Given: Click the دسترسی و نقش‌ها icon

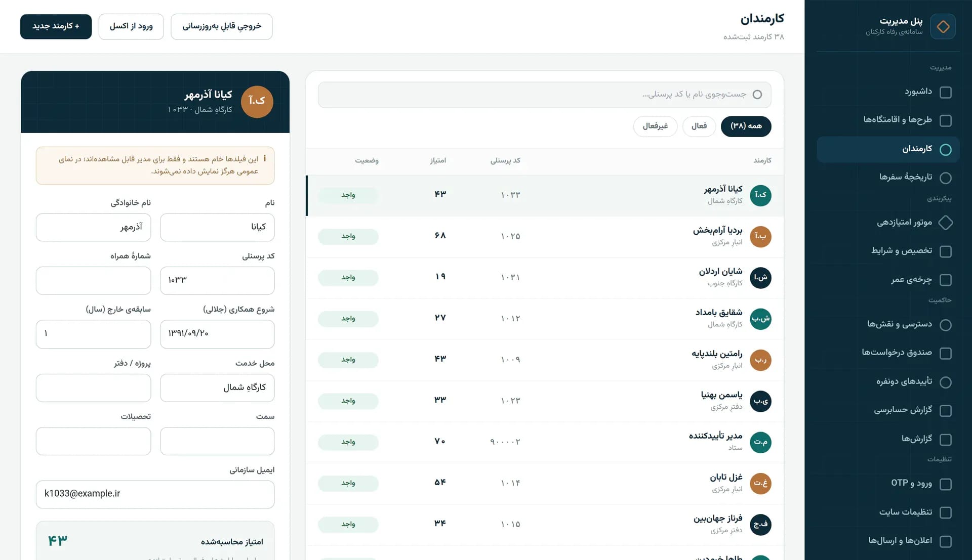Looking at the screenshot, I should [945, 325].
